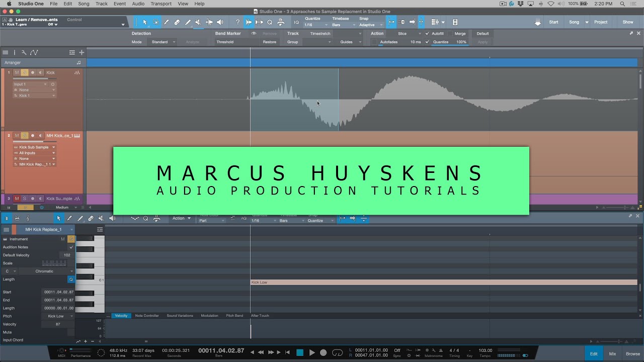The height and width of the screenshot is (362, 644).
Task: Open the track list icon above the Arranger
Action: point(5,52)
